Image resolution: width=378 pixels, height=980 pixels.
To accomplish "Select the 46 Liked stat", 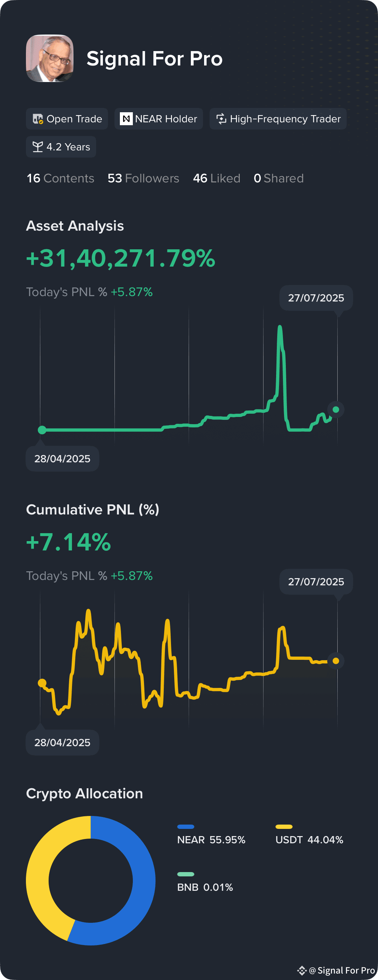I will point(217,178).
